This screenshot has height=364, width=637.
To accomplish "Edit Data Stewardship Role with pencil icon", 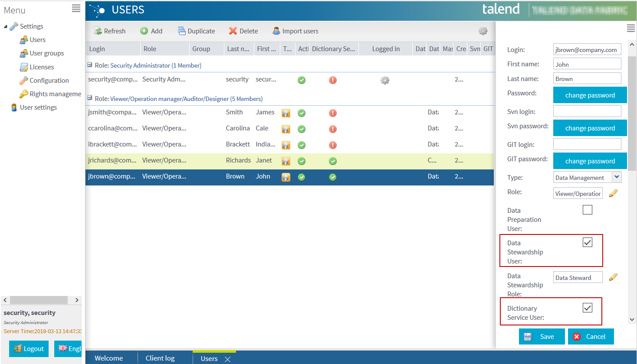I will [x=613, y=277].
